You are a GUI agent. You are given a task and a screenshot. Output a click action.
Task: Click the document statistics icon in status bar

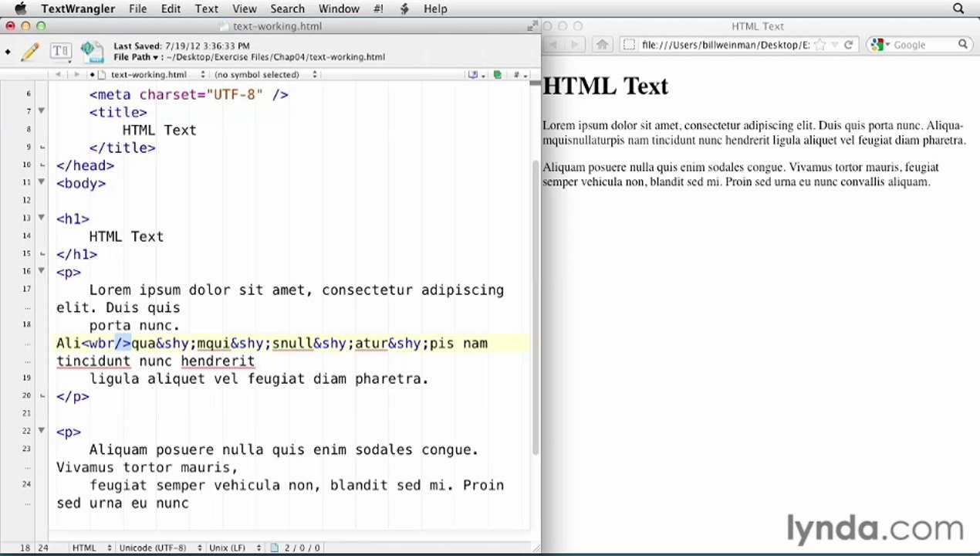click(x=275, y=548)
